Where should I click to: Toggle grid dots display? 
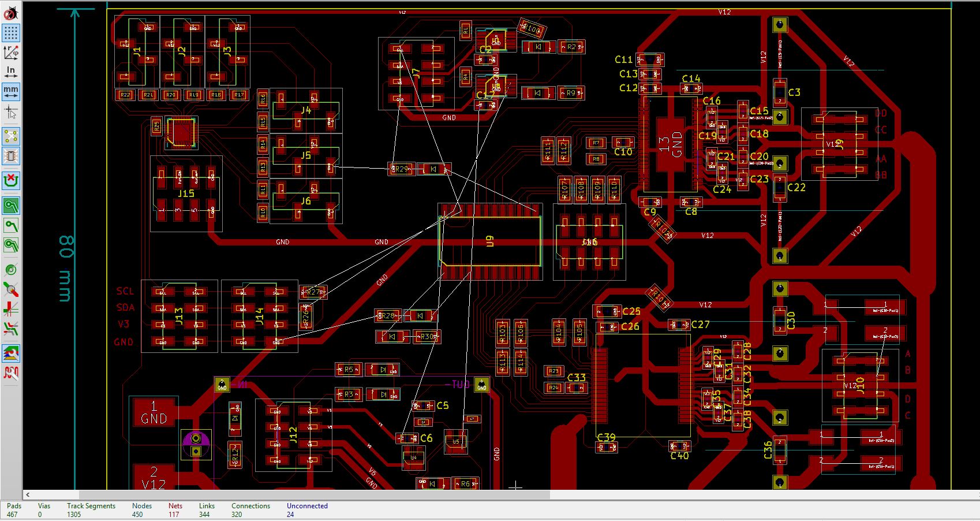click(x=10, y=32)
